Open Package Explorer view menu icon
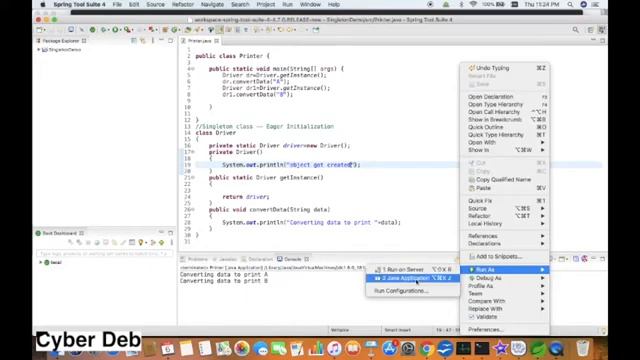 (x=153, y=41)
